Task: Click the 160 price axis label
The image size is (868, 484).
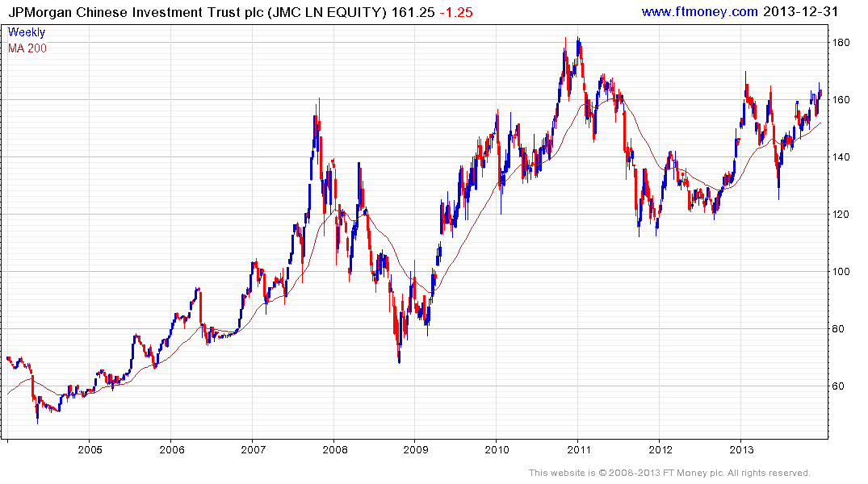Action: (x=841, y=100)
